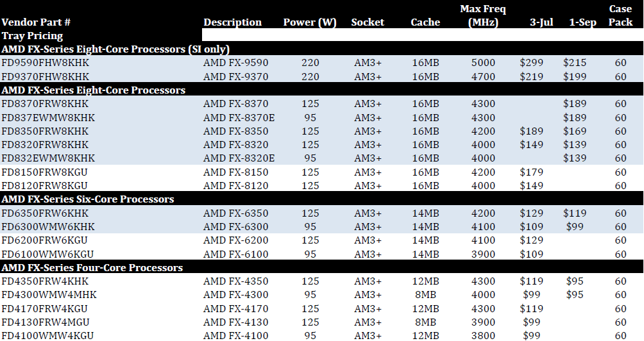The image size is (644, 341).
Task: Click the AMD FX-8320 description cell
Action: coord(236,145)
